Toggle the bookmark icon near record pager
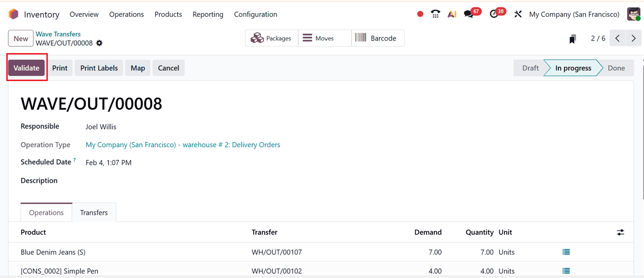644x278 pixels. coord(572,38)
